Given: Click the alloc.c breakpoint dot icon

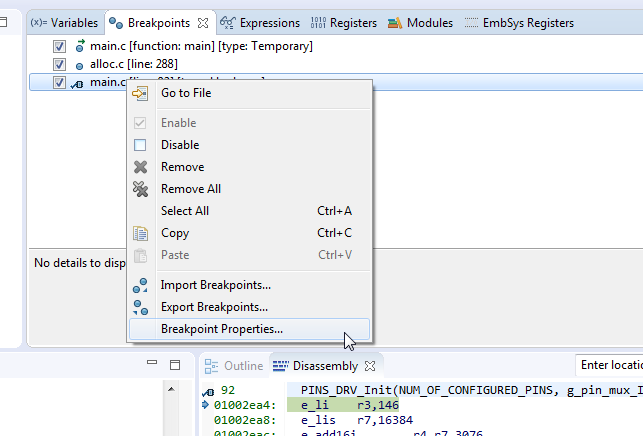Looking at the screenshot, I should tap(80, 66).
